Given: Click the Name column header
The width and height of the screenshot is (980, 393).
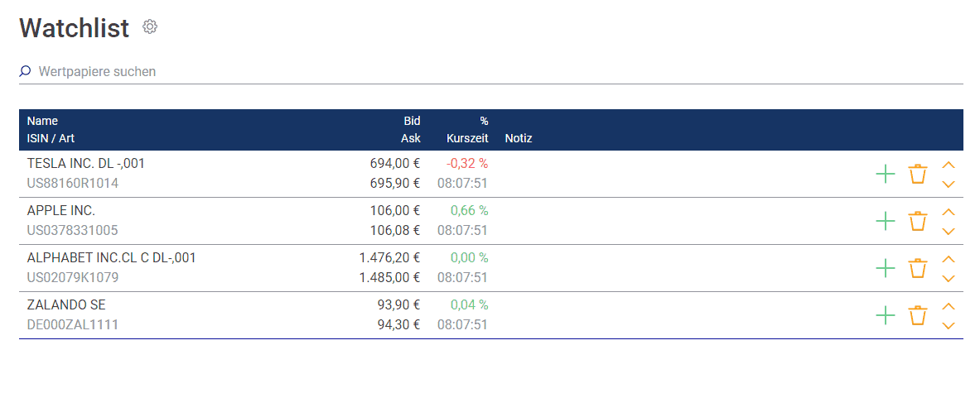Looking at the screenshot, I should [42, 121].
